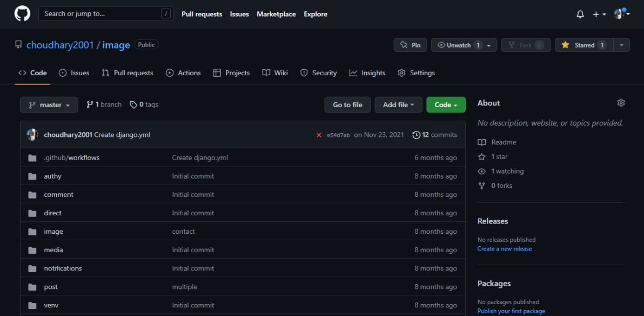View the 0 tags link

(144, 104)
